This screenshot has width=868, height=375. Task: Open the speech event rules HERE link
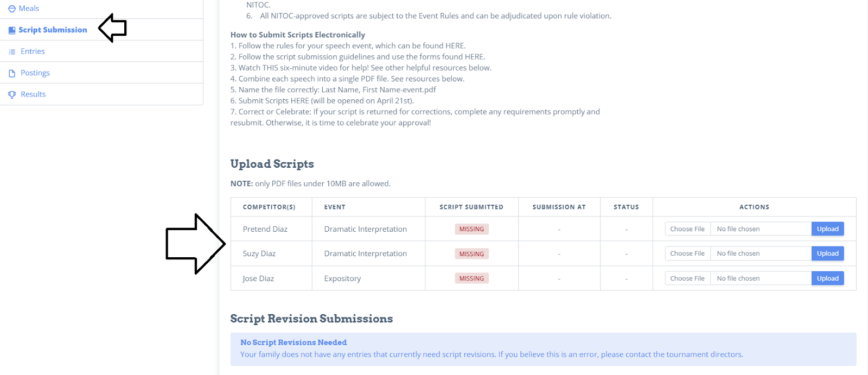455,46
